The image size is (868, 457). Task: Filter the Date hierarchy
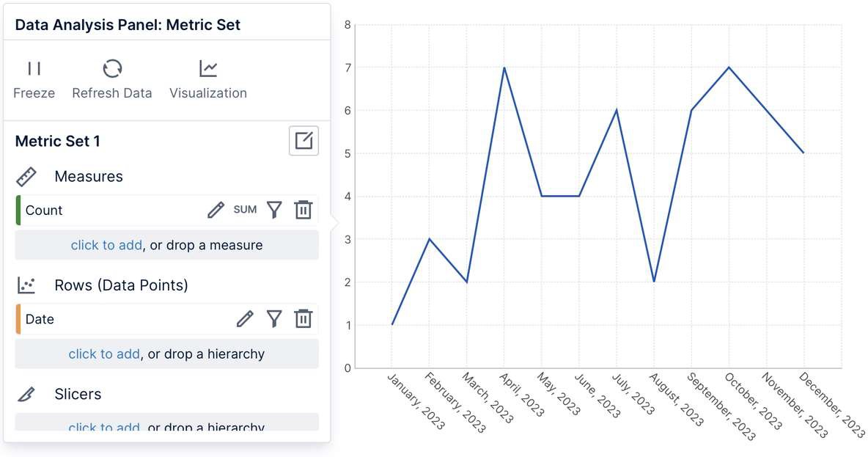[x=274, y=319]
